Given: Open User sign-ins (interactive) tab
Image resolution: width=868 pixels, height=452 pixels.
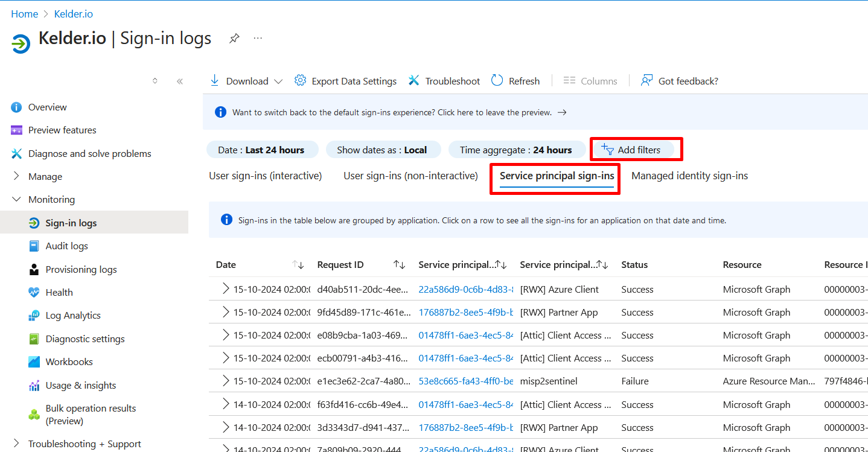Looking at the screenshot, I should [266, 176].
